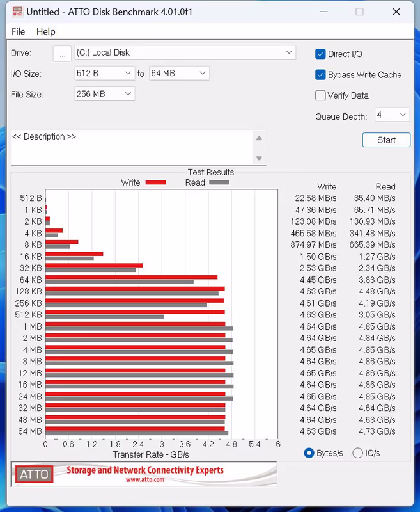Click the drive browse "..." button
Image resolution: width=420 pixels, height=512 pixels.
pos(62,54)
